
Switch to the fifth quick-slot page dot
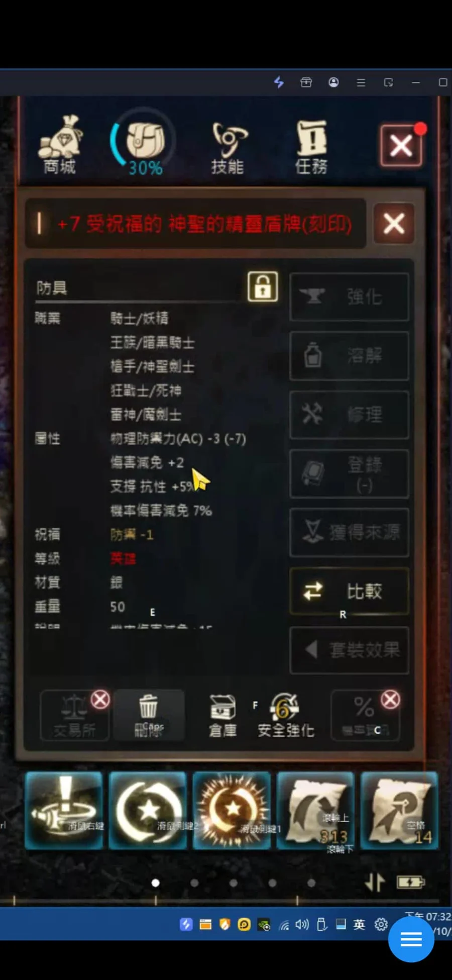coord(311,883)
